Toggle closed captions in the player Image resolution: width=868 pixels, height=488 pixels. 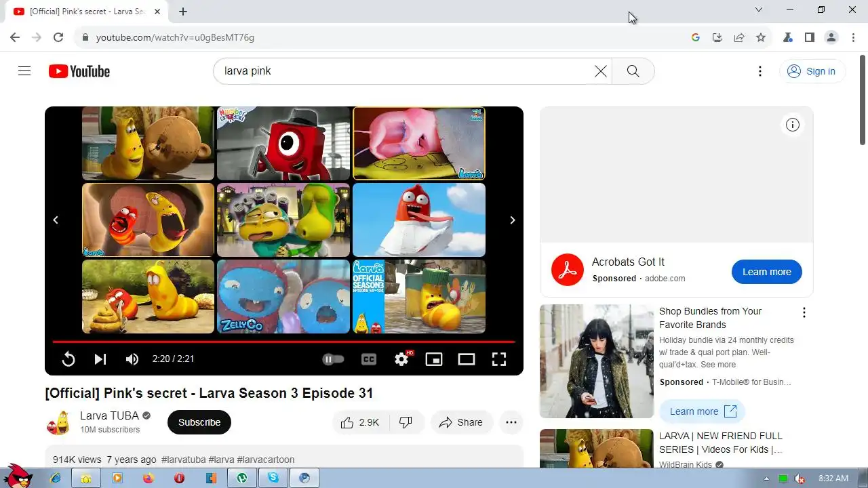(x=369, y=359)
